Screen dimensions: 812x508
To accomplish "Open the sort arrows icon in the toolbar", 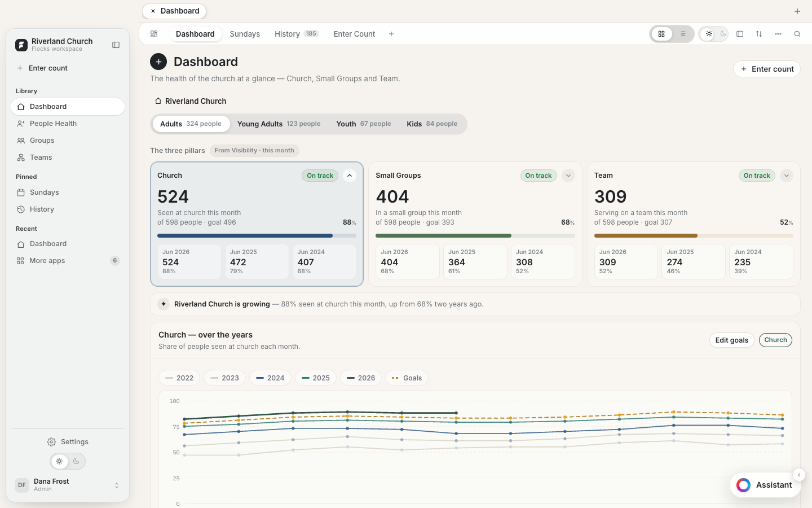I will click(x=759, y=34).
